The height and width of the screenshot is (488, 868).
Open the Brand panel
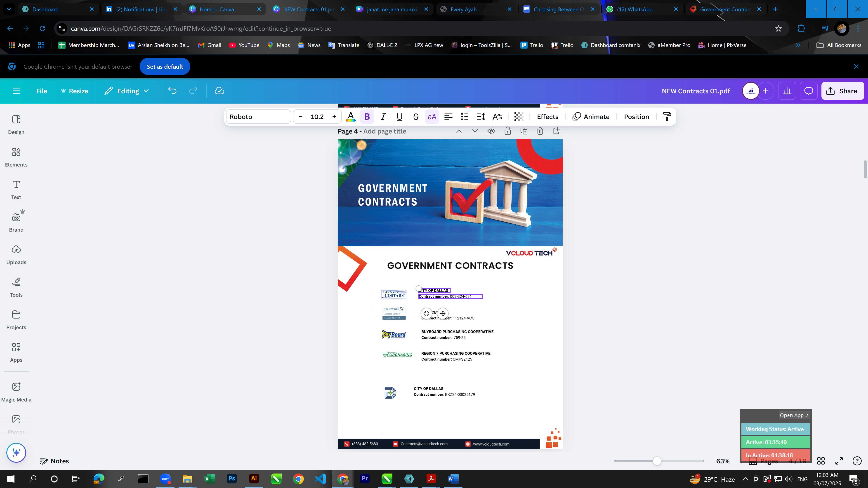(x=16, y=222)
